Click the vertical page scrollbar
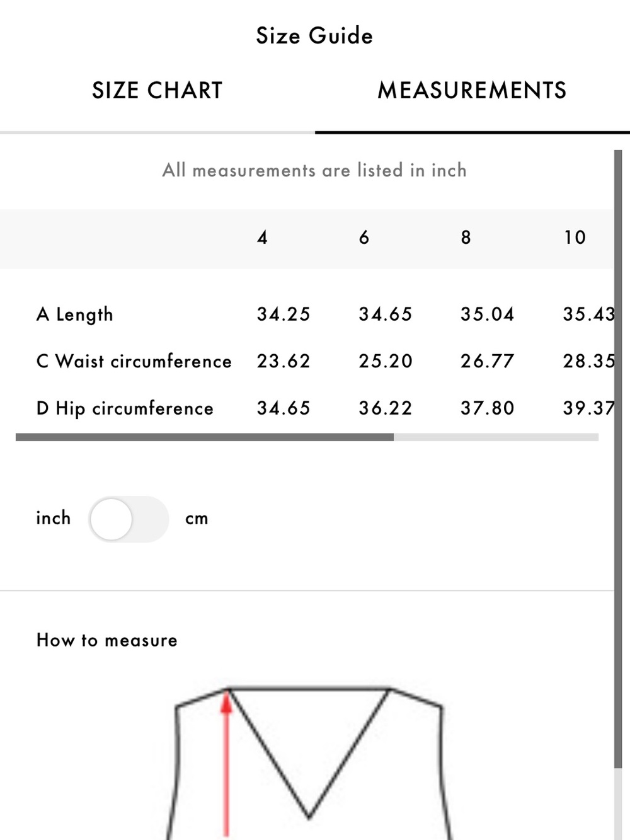 (618, 459)
